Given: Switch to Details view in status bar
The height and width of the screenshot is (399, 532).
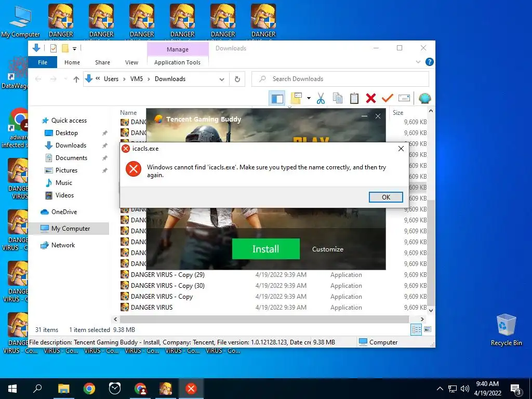Looking at the screenshot, I should tap(416, 329).
